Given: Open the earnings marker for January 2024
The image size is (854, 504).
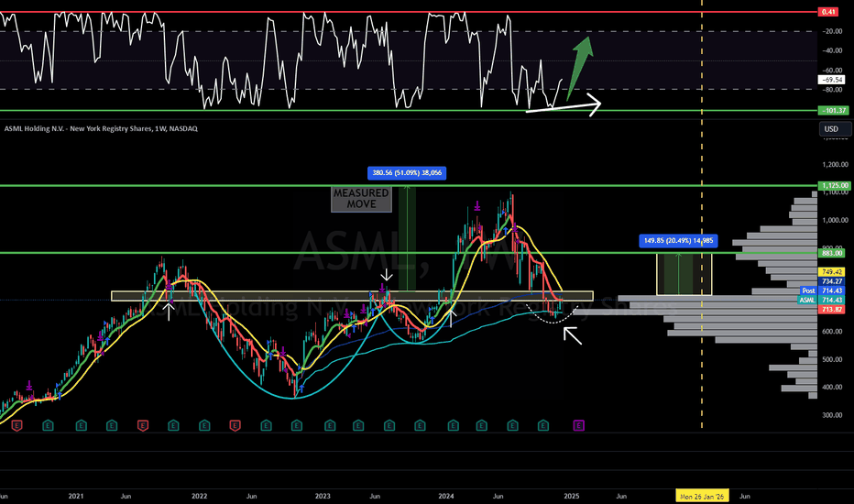Looking at the screenshot, I should tap(454, 425).
